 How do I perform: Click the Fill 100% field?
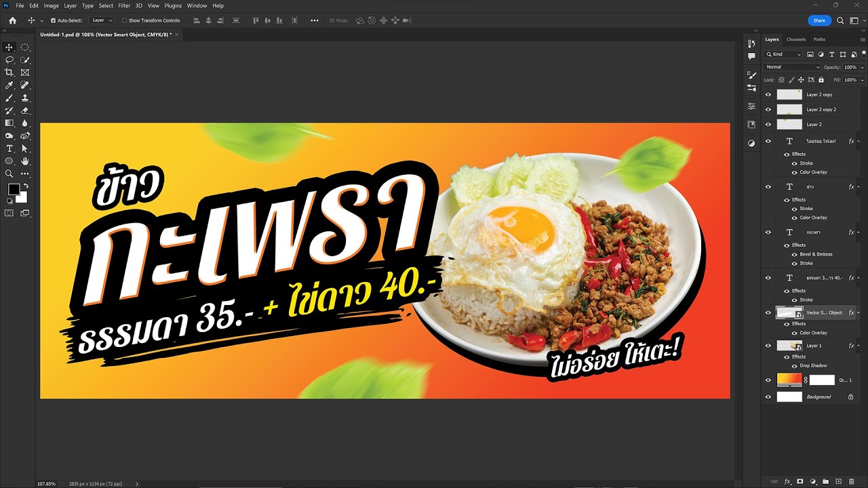(850, 80)
